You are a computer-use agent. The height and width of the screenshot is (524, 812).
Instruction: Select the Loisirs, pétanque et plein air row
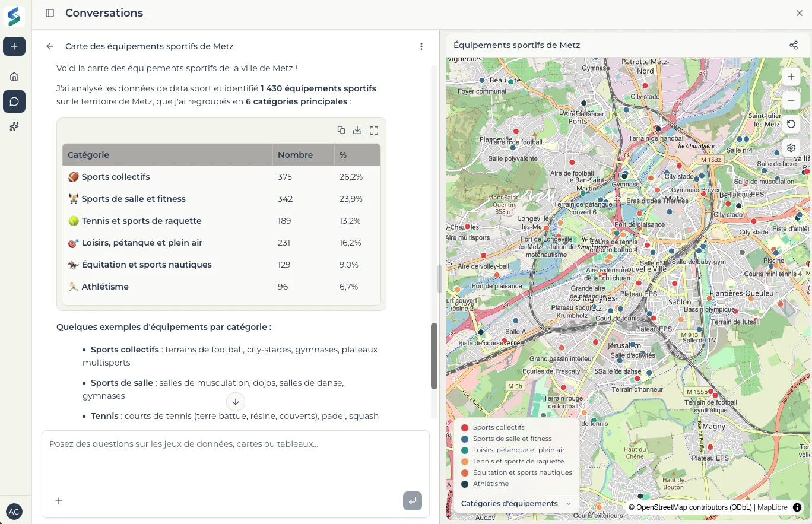221,243
